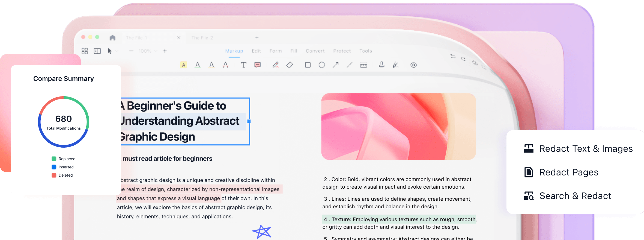Select the arrow shape tool

(336, 65)
